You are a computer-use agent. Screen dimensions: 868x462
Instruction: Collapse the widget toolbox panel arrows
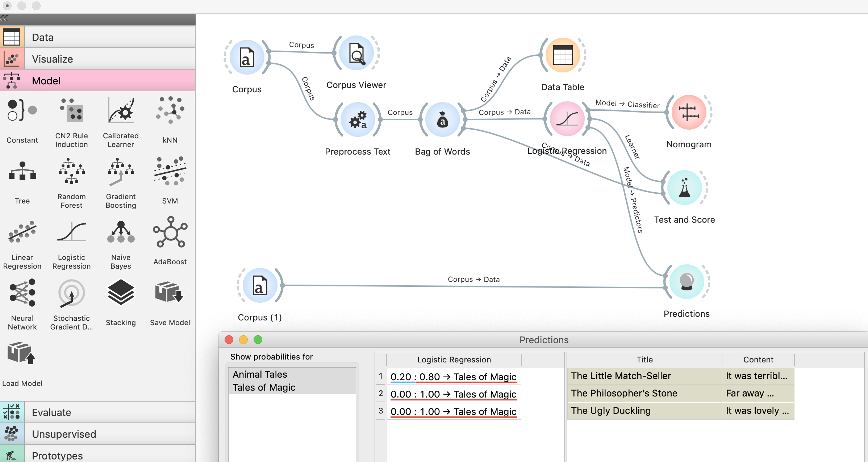click(4, 18)
